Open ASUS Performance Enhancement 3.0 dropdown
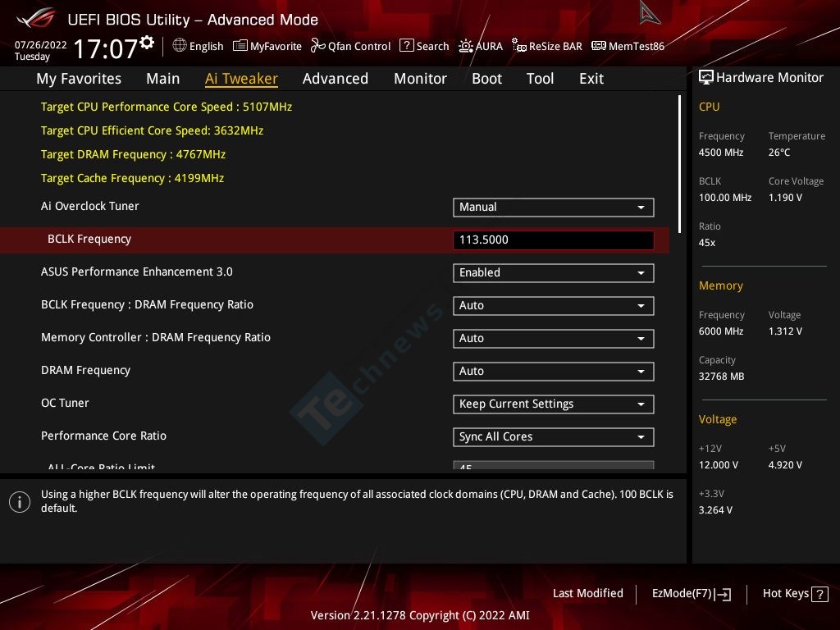The width and height of the screenshot is (840, 630). pos(554,272)
